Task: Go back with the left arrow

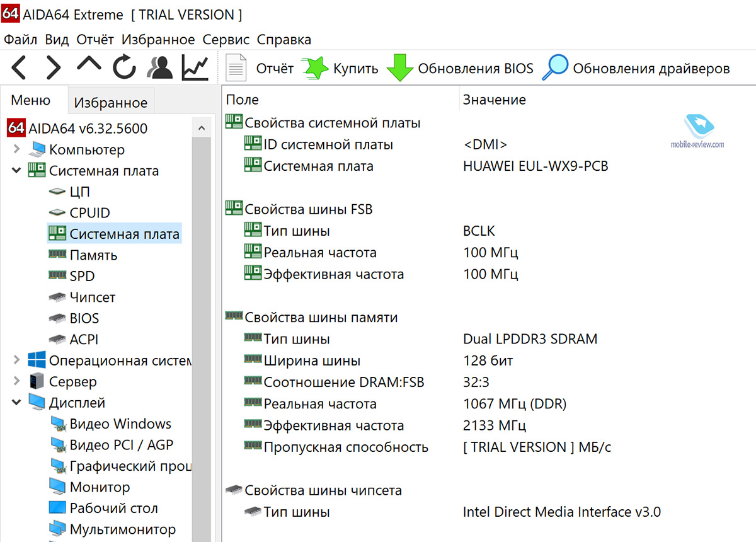Action: click(19, 67)
